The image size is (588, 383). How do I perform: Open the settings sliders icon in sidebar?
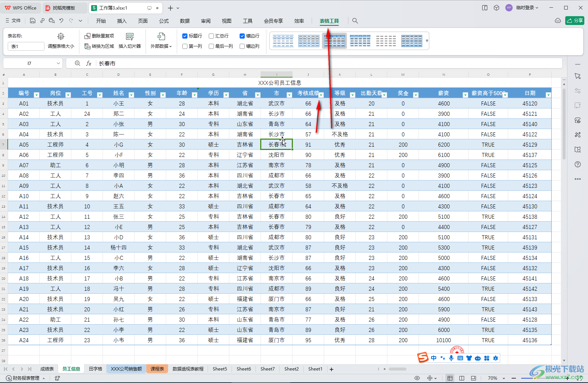(x=578, y=91)
